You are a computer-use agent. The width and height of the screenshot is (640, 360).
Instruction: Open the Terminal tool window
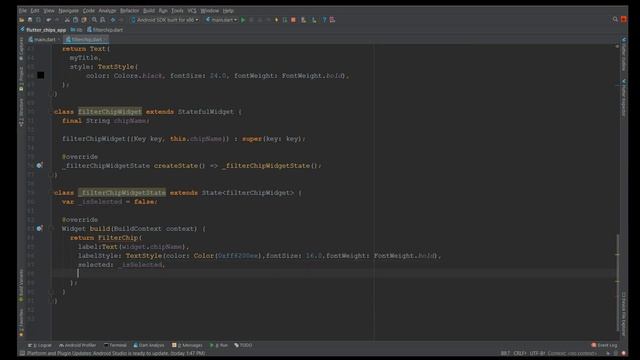115,345
